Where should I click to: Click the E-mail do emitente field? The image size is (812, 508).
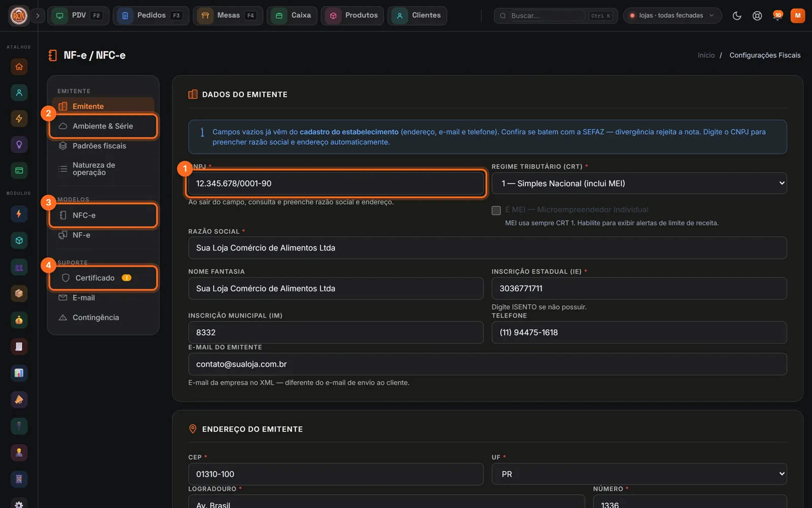tap(487, 364)
